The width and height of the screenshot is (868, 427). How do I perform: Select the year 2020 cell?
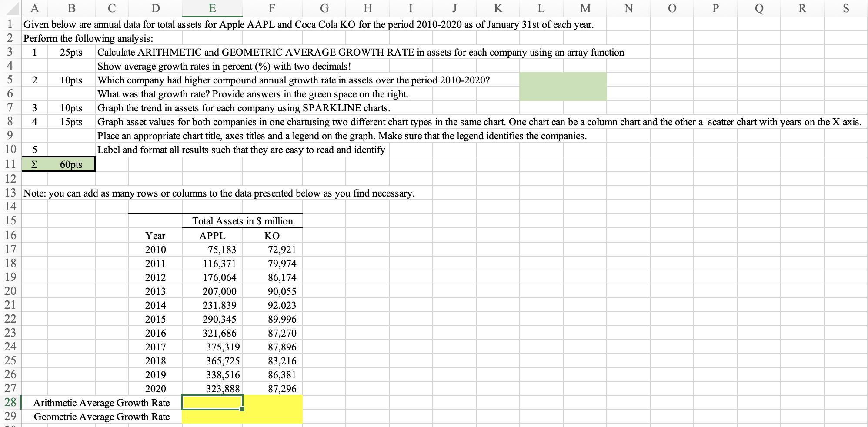click(x=155, y=388)
